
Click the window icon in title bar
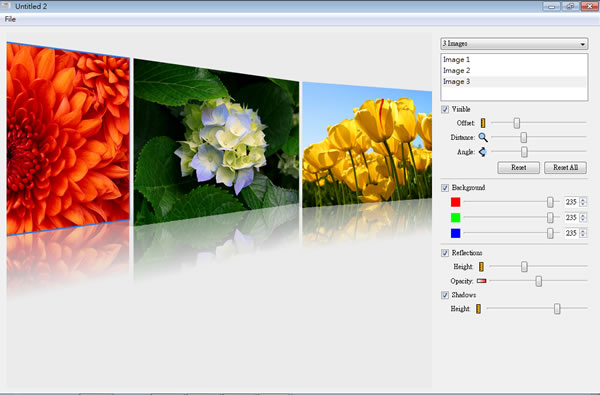(x=5, y=5)
